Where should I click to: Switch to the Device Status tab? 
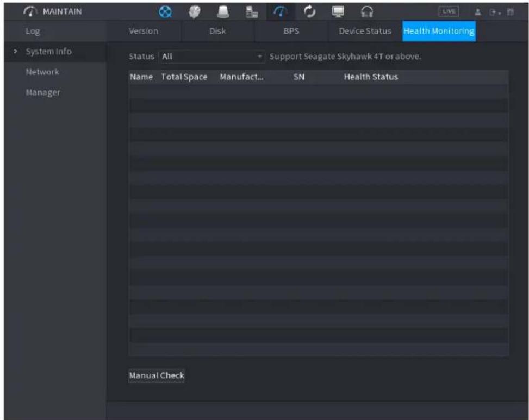click(x=365, y=31)
